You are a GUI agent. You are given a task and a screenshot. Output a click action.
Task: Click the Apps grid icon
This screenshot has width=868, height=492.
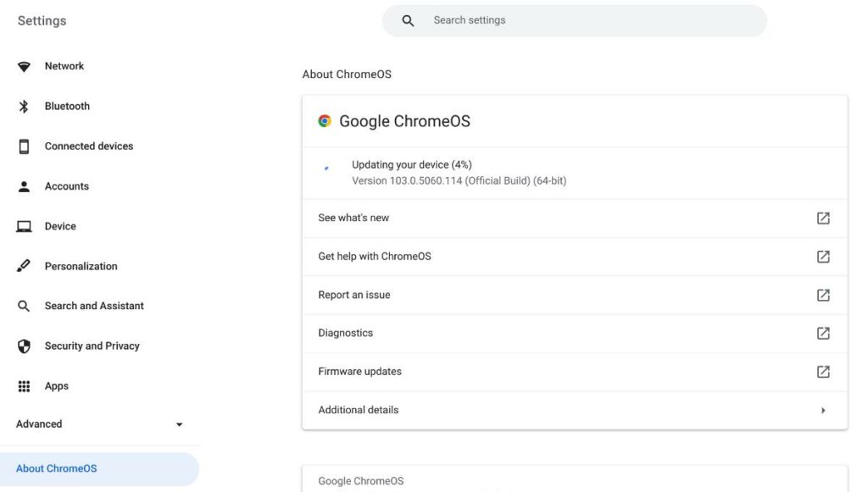[24, 385]
